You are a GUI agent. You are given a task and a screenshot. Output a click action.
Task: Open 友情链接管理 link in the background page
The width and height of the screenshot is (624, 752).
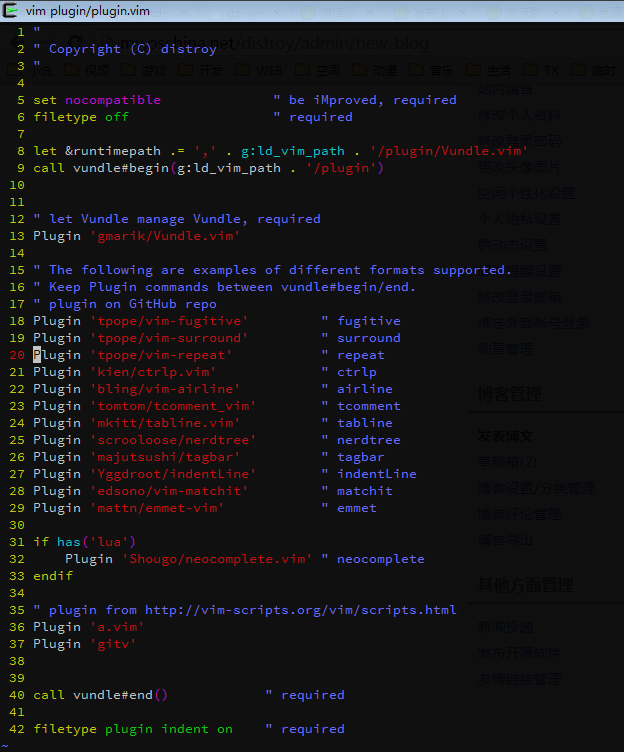(519, 679)
